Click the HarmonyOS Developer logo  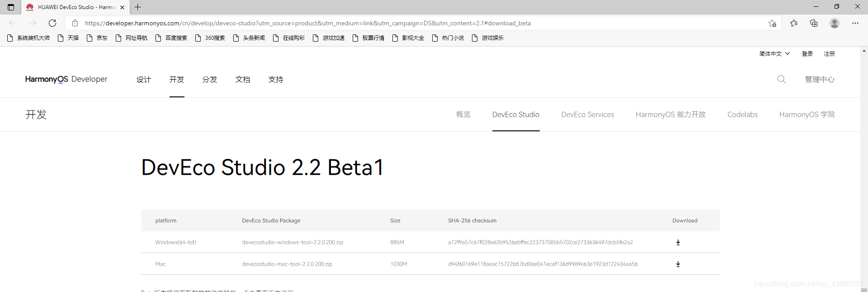(x=66, y=79)
